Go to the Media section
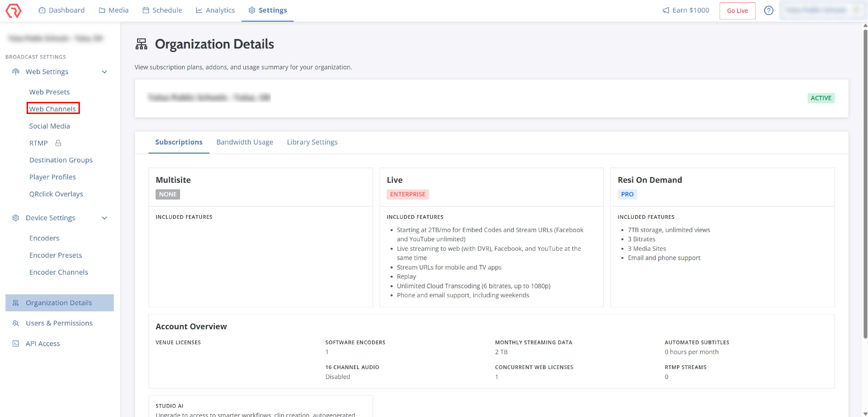Screen dimensions: 868x417 (114, 10)
